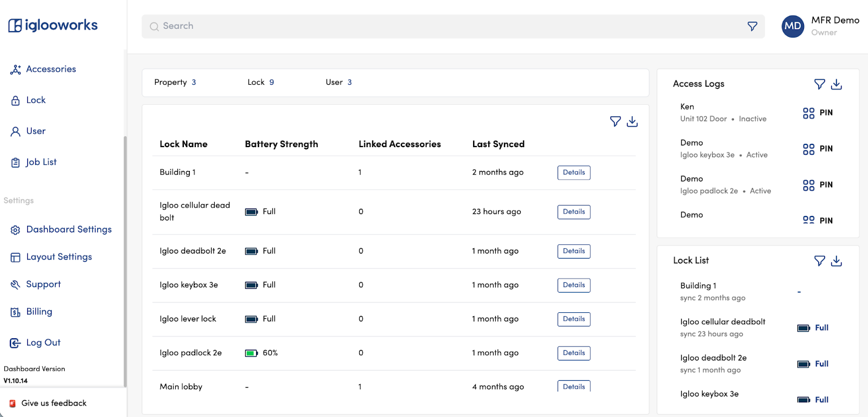Click the MD profile avatar

(x=793, y=26)
